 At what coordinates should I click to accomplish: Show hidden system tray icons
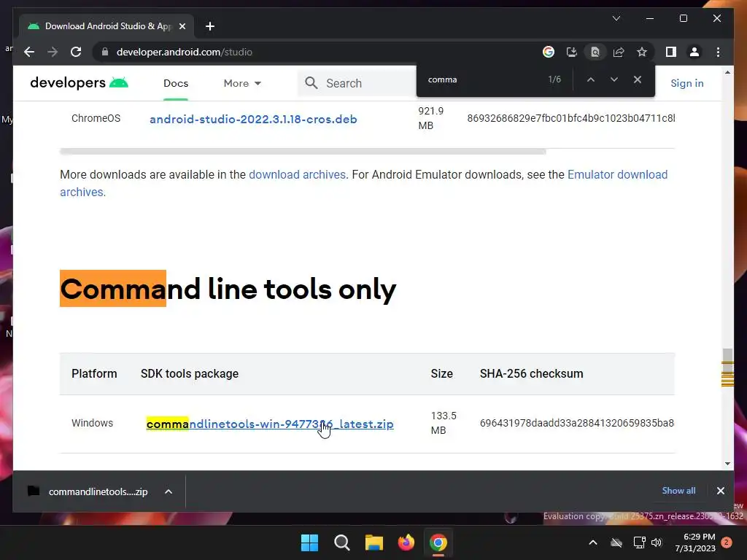click(x=592, y=542)
